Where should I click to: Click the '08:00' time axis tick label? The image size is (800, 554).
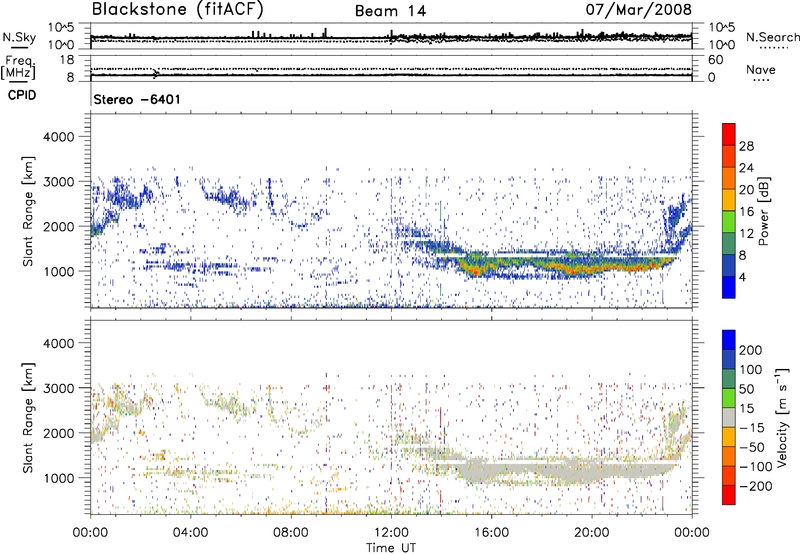291,533
